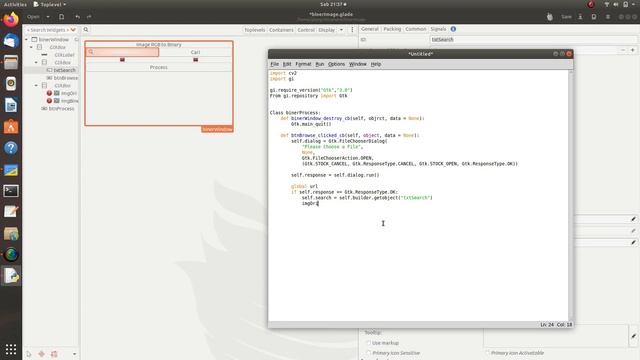Open dropdown arrow next to Open button
The width and height of the screenshot is (640, 360).
[48, 17]
